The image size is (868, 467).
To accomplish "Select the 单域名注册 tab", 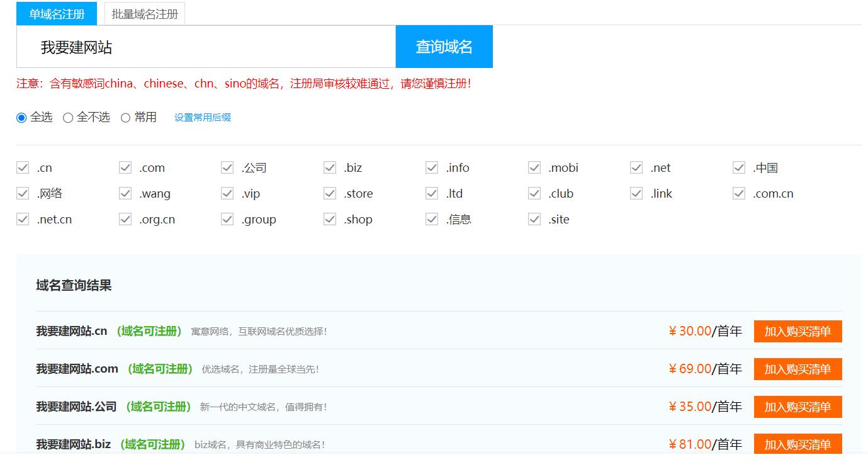I will point(56,13).
